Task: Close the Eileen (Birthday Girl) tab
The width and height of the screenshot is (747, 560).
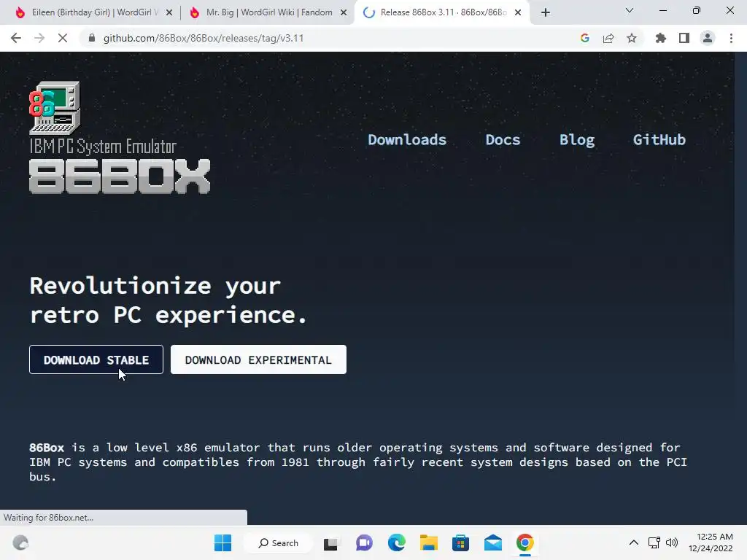Action: [169, 13]
